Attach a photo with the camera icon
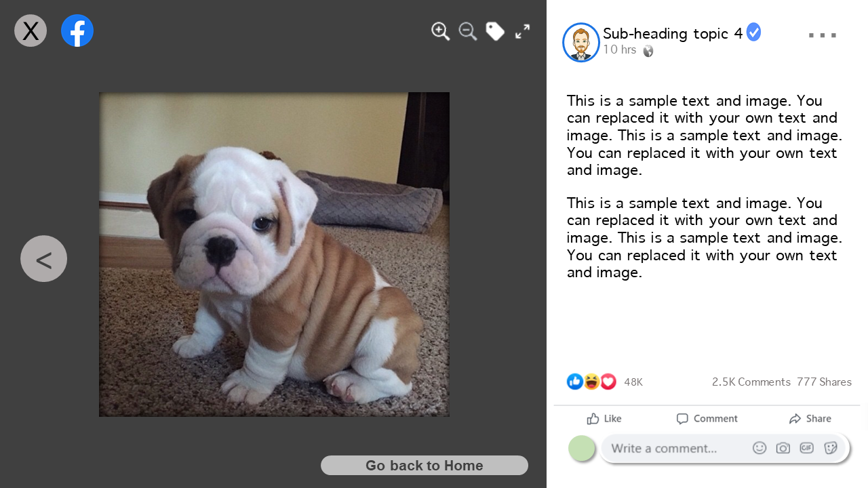The image size is (868, 488). coord(783,448)
